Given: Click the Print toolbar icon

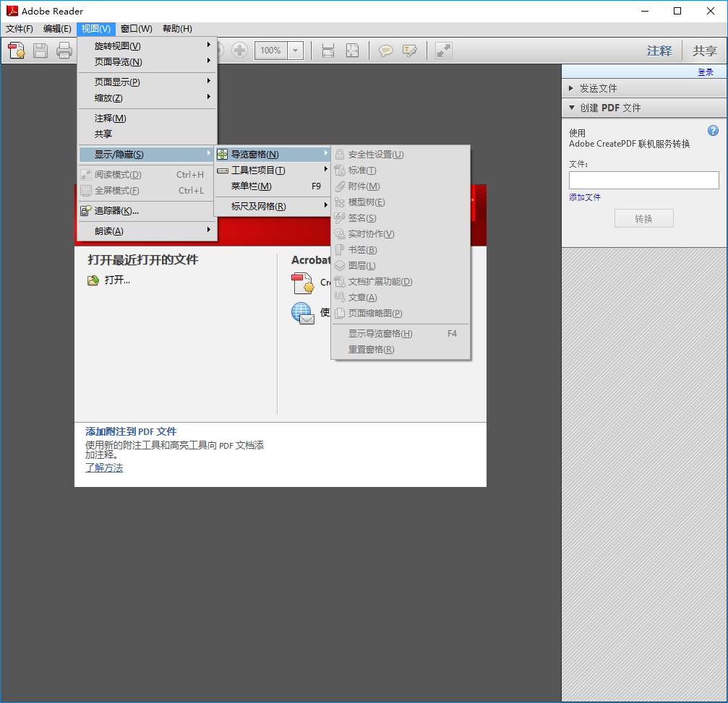Looking at the screenshot, I should [64, 50].
